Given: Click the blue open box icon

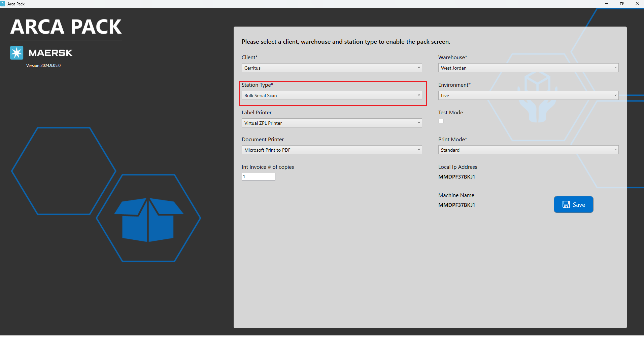Looking at the screenshot, I should 148,220.
